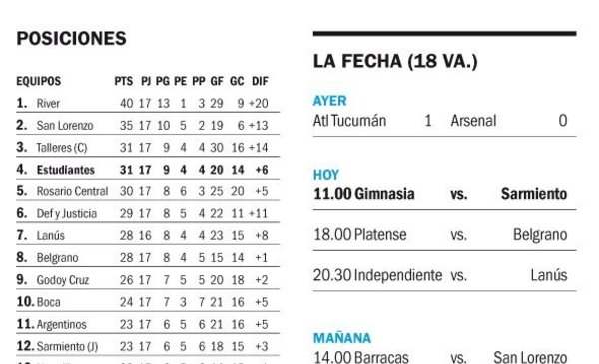
Task: Open the Independiente vs. Lanús fixture
Action: pyautogui.click(x=444, y=275)
